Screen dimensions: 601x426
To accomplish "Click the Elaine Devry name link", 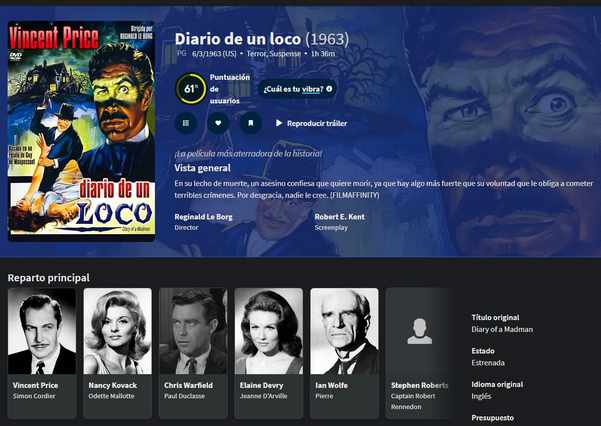I will [x=261, y=385].
